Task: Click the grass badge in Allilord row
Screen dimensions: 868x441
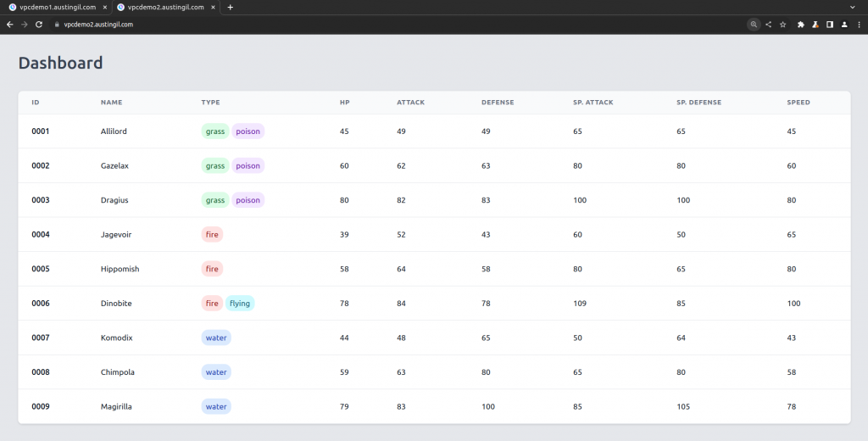Action: pyautogui.click(x=215, y=131)
